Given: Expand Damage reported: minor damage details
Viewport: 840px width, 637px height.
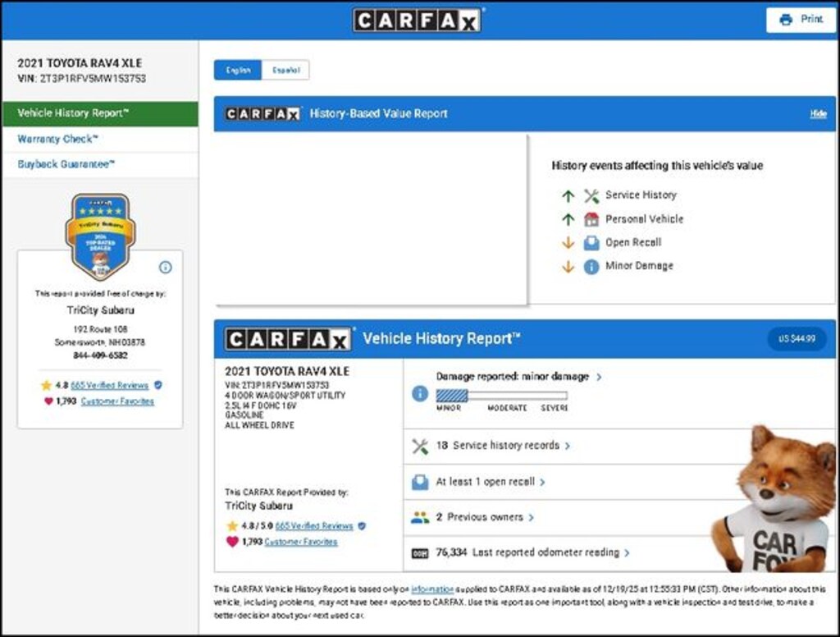Looking at the screenshot, I should 518,377.
